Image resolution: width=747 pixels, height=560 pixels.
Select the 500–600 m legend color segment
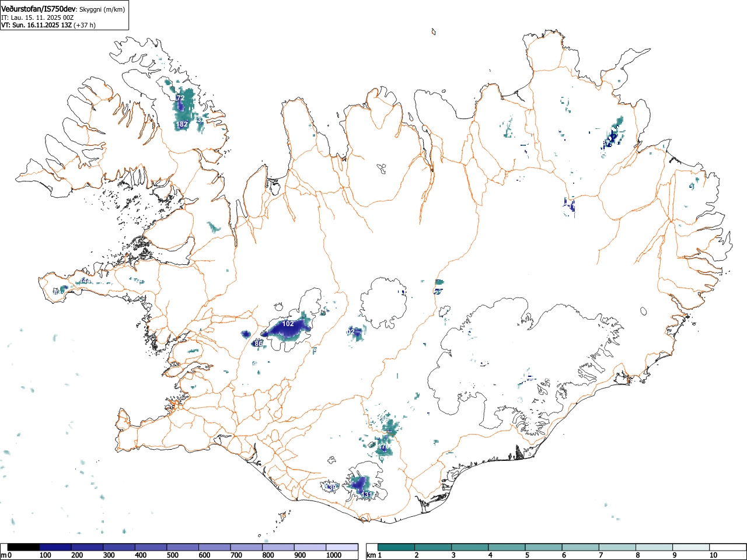pos(183,547)
